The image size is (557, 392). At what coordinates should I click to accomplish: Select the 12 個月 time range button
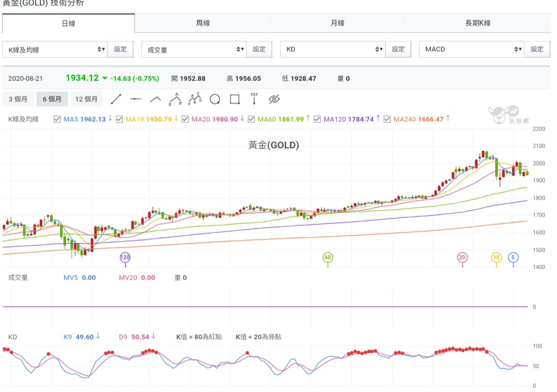(x=86, y=99)
